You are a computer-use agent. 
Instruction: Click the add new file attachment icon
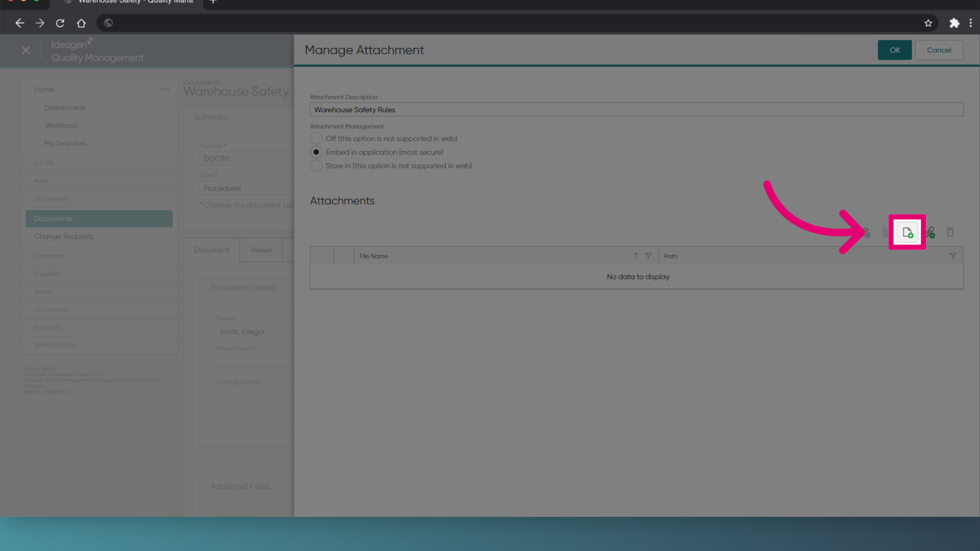tap(907, 233)
